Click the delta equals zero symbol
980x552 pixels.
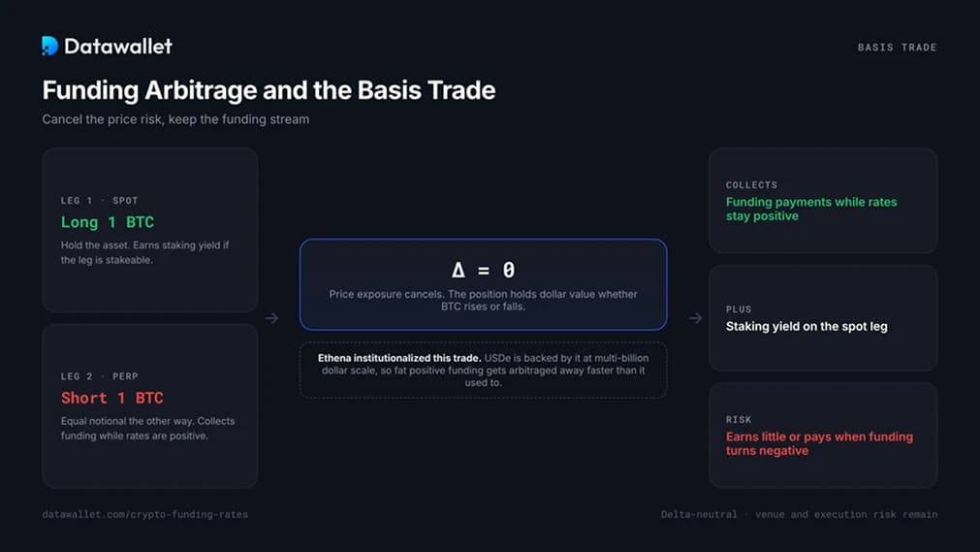point(483,270)
